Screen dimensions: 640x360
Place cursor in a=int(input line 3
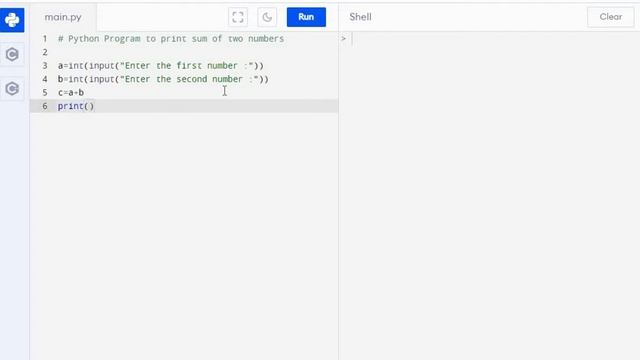[160, 66]
